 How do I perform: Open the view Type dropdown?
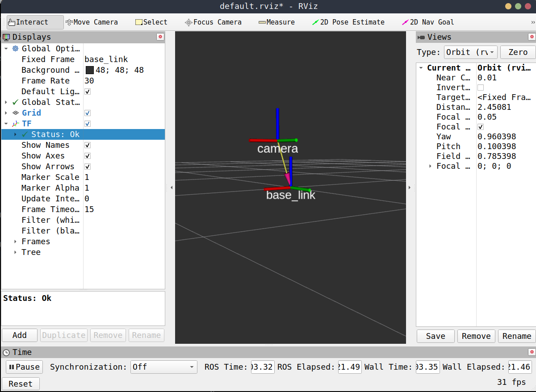click(x=471, y=52)
